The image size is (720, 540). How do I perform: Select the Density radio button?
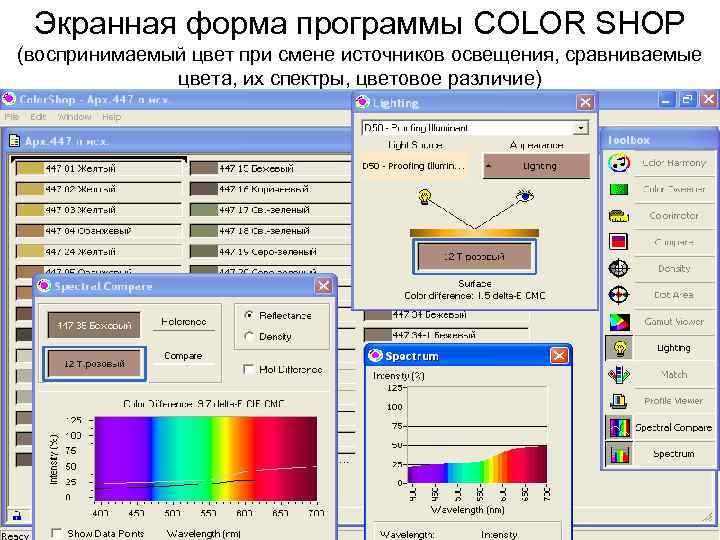pos(249,336)
